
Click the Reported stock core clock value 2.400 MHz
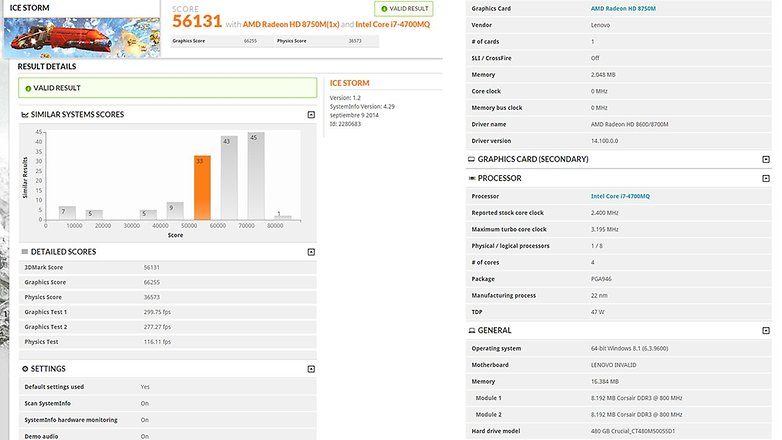(604, 213)
